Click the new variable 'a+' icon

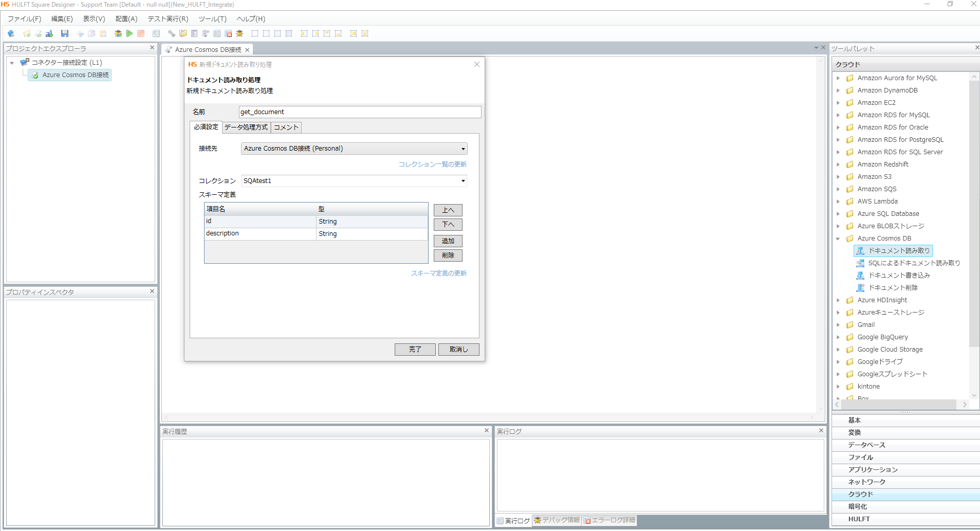(x=49, y=33)
